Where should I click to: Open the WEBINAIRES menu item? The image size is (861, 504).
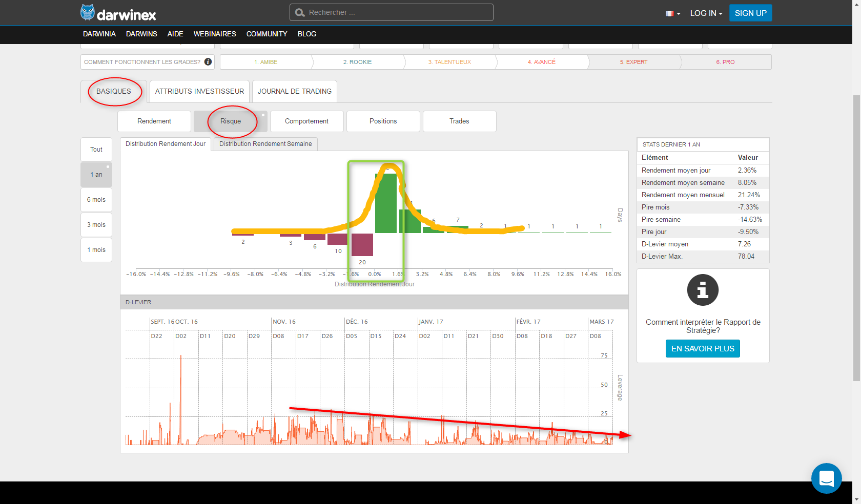(x=214, y=34)
